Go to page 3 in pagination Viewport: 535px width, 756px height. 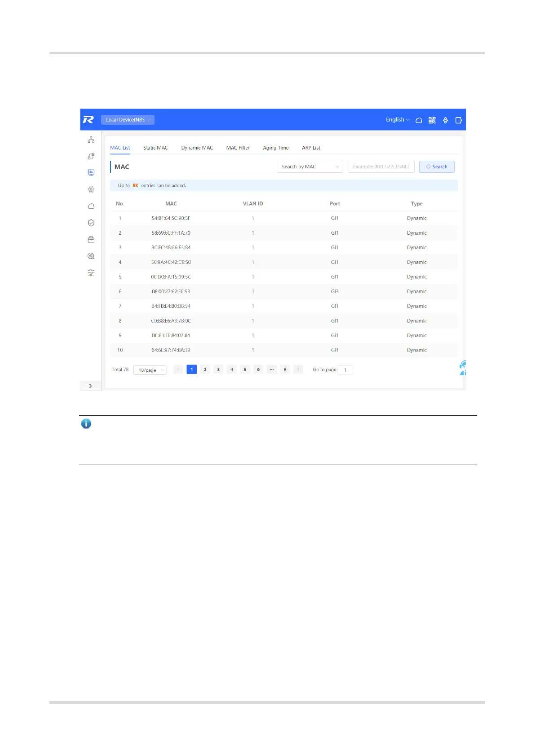[218, 369]
